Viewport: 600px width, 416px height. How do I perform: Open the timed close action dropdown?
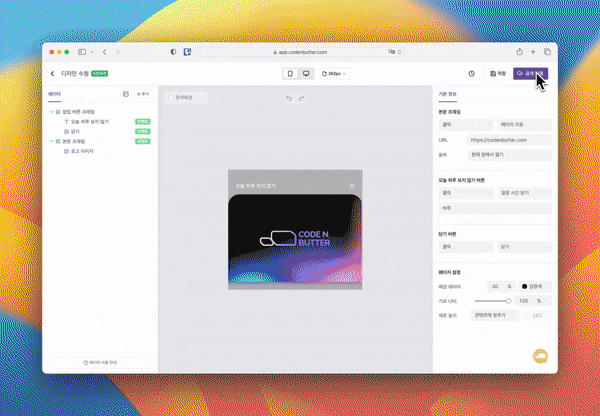(525, 193)
